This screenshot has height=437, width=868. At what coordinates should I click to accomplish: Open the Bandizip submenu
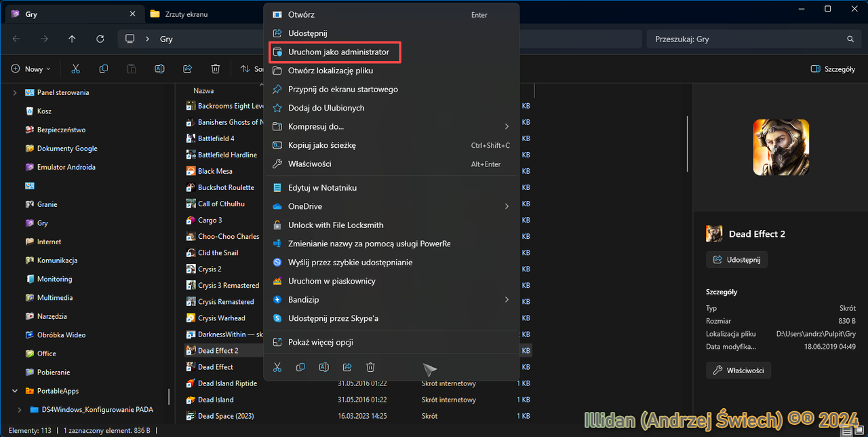click(391, 299)
